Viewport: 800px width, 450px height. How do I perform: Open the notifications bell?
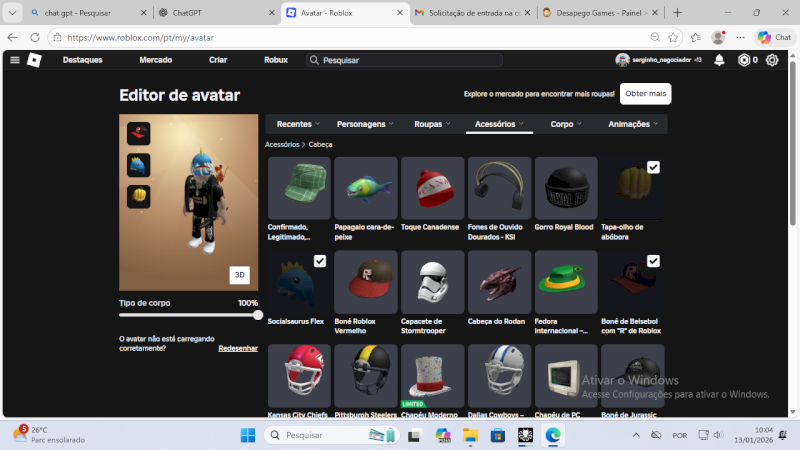click(719, 60)
